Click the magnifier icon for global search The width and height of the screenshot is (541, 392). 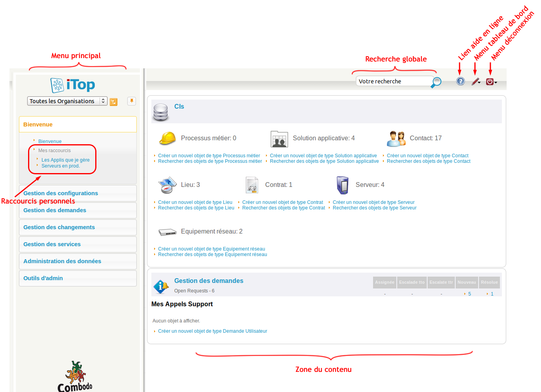point(436,82)
